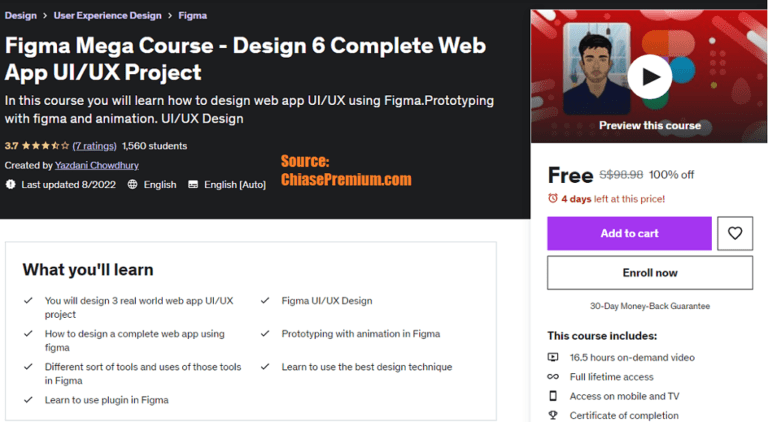Viewport: 768px width, 422px height.
Task: Open the Design breadcrumb link
Action: [21, 16]
